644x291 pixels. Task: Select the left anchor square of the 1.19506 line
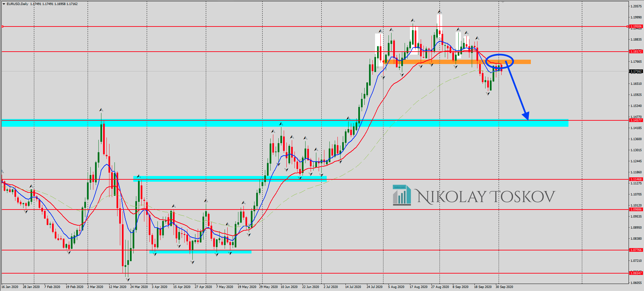click(2, 26)
